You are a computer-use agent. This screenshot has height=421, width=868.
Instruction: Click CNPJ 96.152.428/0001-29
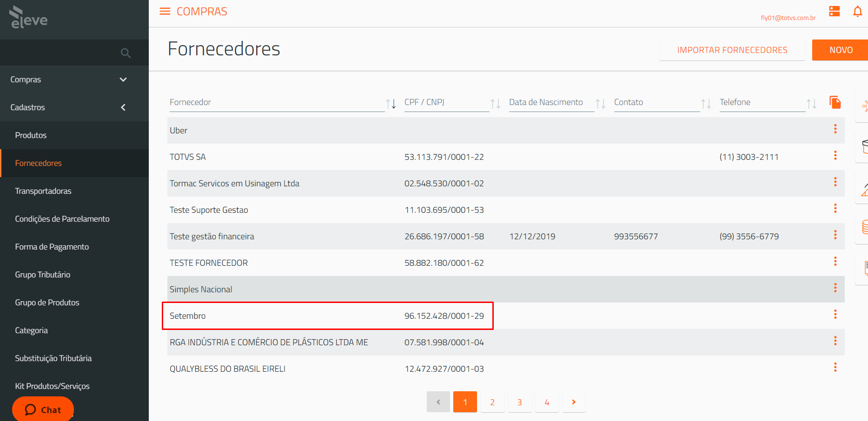pos(444,316)
